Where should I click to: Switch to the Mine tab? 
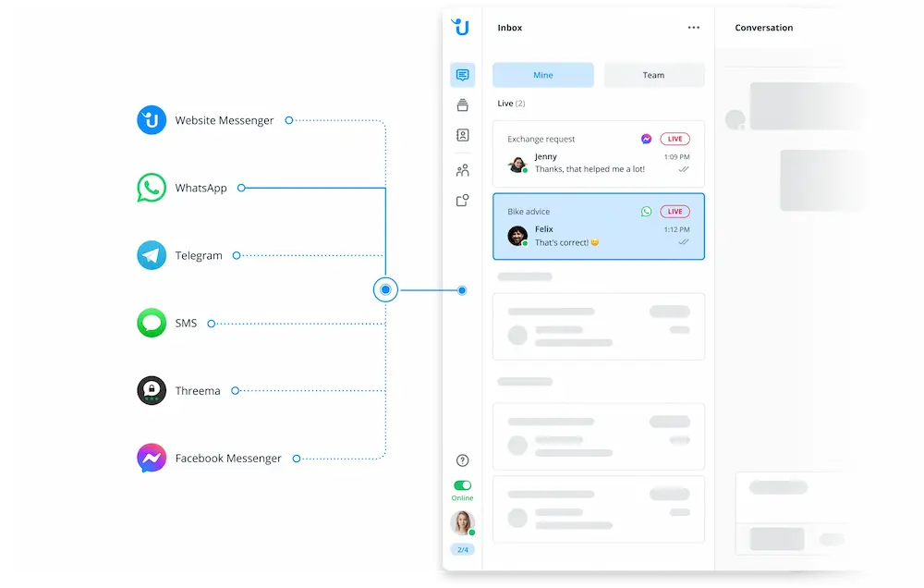click(x=543, y=75)
